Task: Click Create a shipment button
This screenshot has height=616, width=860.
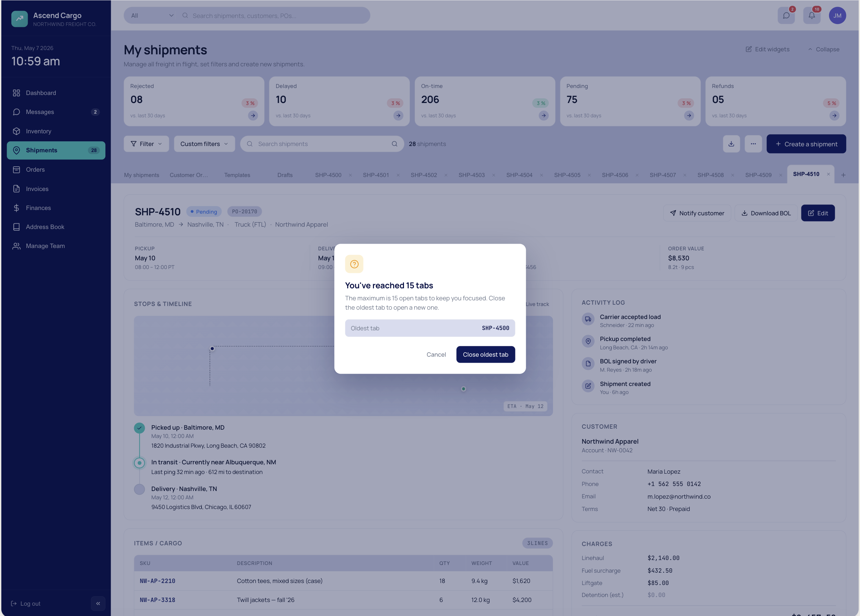Action: coord(806,144)
